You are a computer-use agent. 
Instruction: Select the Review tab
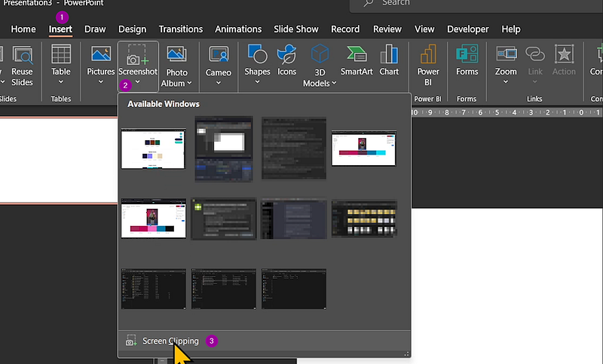coord(387,29)
